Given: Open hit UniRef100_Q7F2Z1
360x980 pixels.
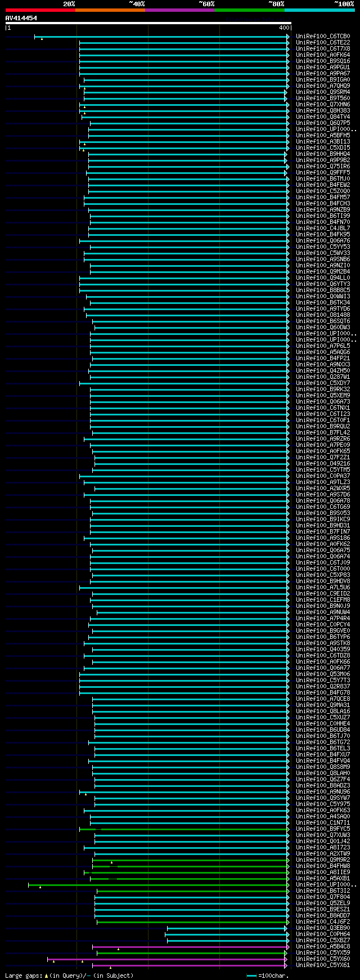Looking at the screenshot, I should (x=323, y=458).
